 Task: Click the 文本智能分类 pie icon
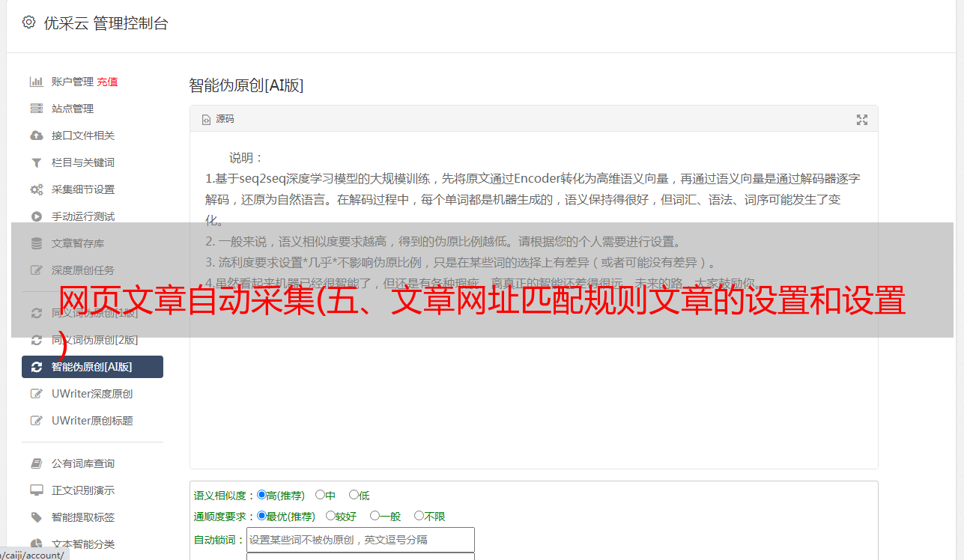point(36,544)
